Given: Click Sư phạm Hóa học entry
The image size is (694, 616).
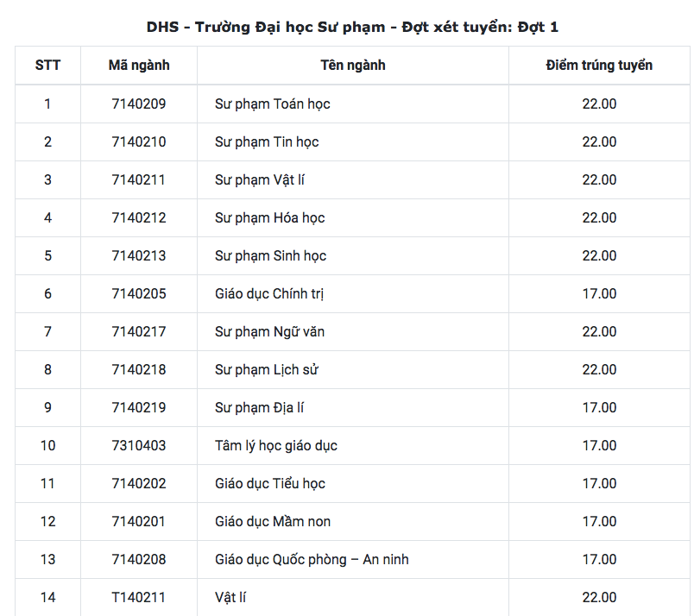Looking at the screenshot, I should 269,217.
